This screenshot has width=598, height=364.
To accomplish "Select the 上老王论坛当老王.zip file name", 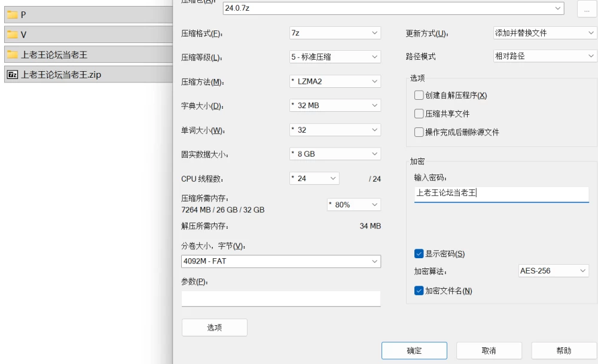I will 61,74.
